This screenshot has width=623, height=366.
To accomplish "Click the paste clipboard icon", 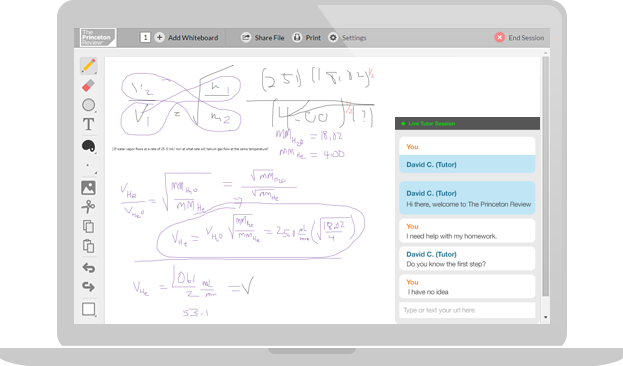I will [88, 246].
